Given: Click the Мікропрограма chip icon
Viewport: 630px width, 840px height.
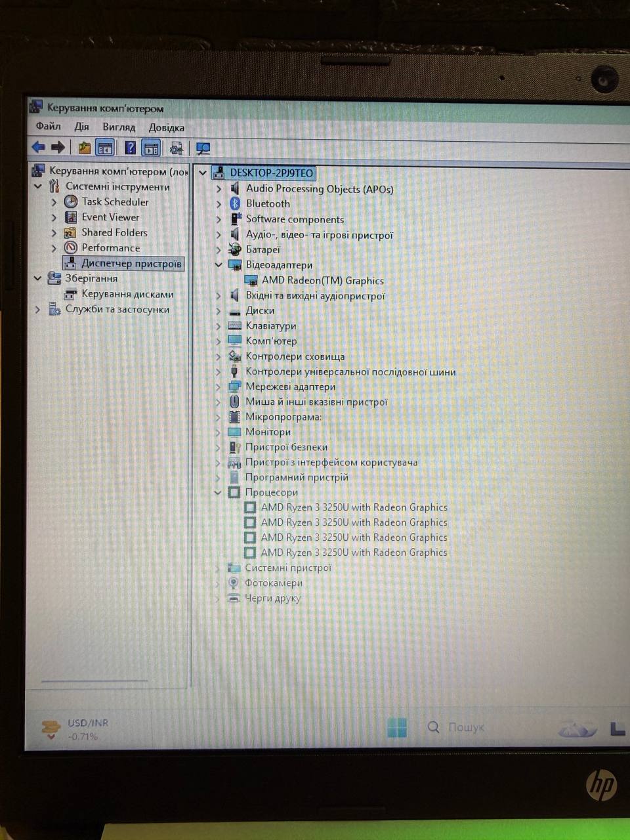Looking at the screenshot, I should (x=234, y=417).
